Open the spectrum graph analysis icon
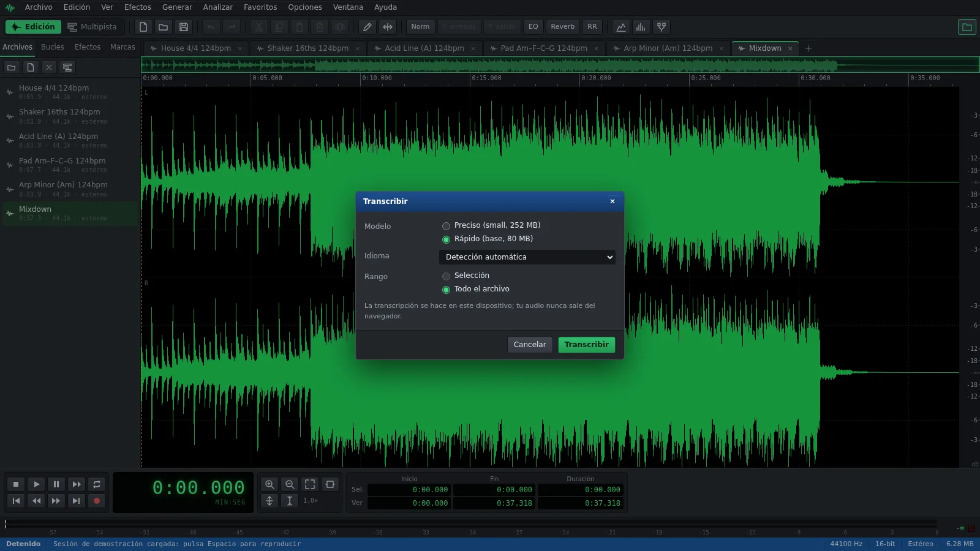Image resolution: width=980 pixels, height=551 pixels. pyautogui.click(x=621, y=27)
